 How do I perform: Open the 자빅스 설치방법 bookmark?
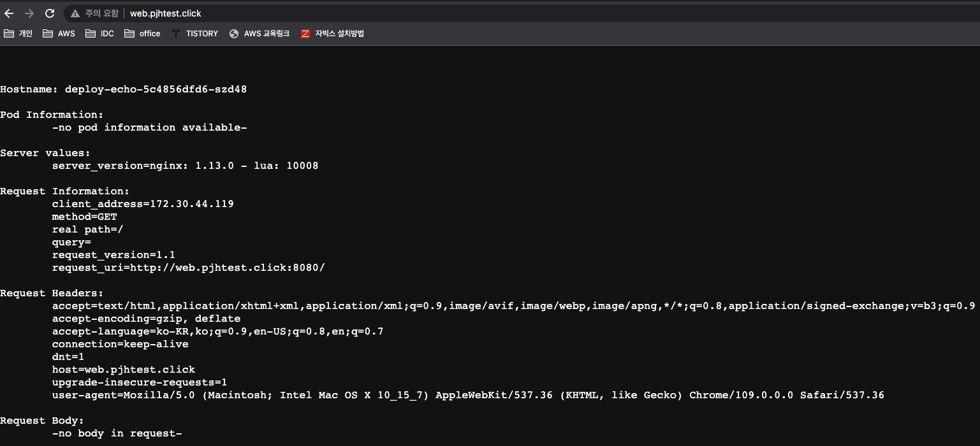pyautogui.click(x=333, y=34)
